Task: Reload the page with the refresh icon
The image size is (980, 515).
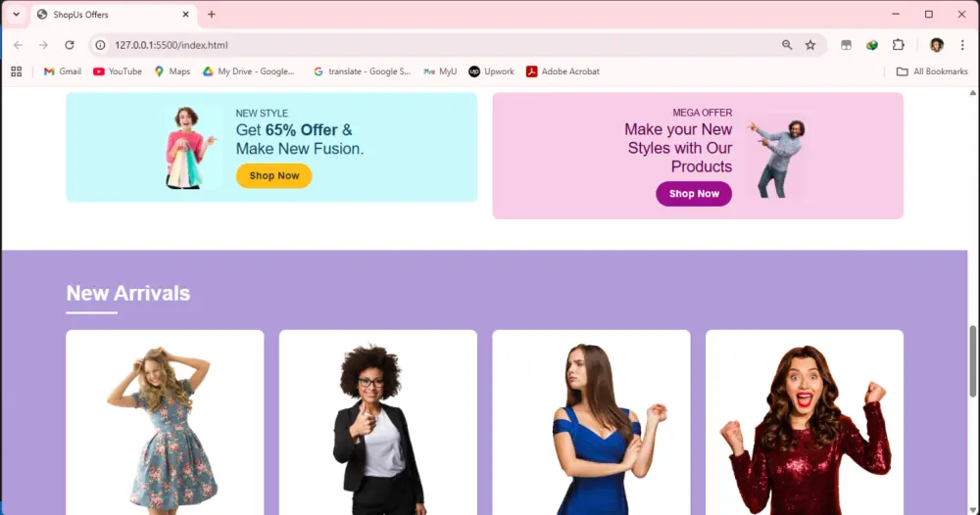Action: pos(70,45)
